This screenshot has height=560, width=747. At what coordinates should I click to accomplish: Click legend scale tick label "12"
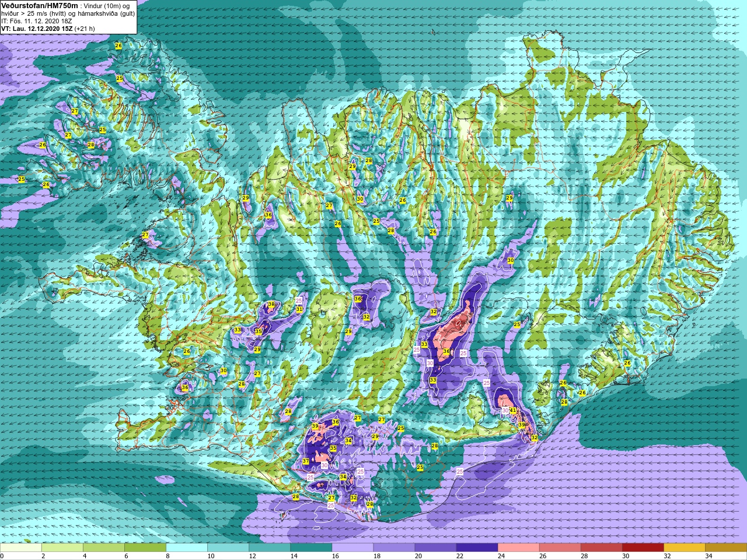[x=252, y=556]
